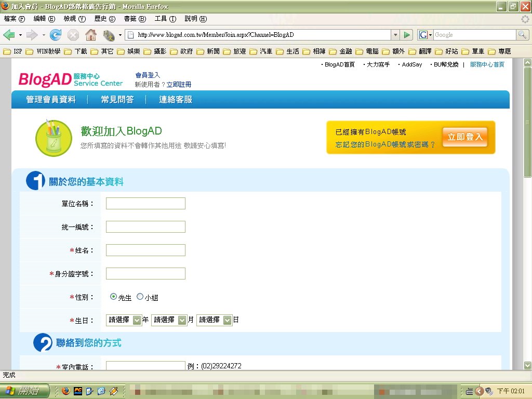Click the grey Forward arrow button
Screen dimensions: 532x399
coord(32,35)
